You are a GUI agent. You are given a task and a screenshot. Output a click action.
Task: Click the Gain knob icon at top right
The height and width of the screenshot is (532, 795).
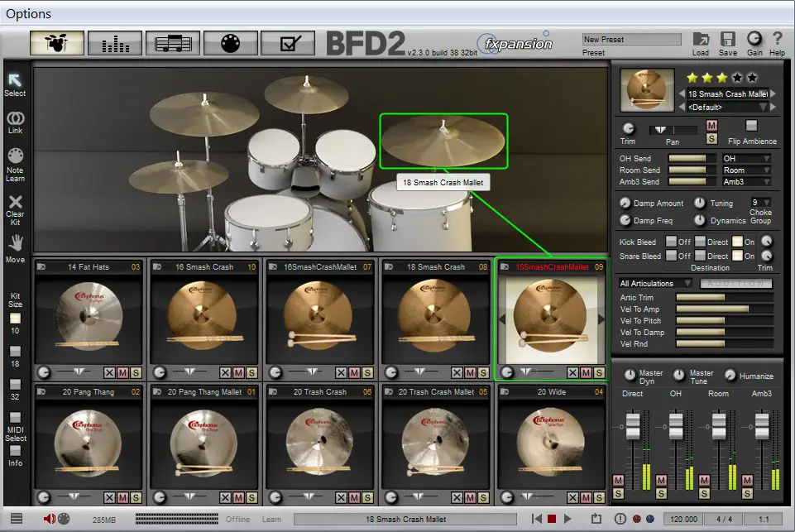coord(754,39)
